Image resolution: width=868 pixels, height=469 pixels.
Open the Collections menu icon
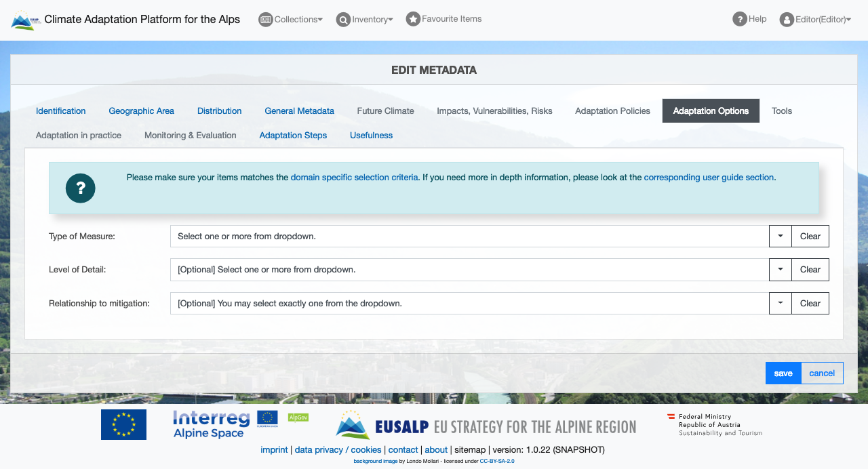tap(264, 19)
